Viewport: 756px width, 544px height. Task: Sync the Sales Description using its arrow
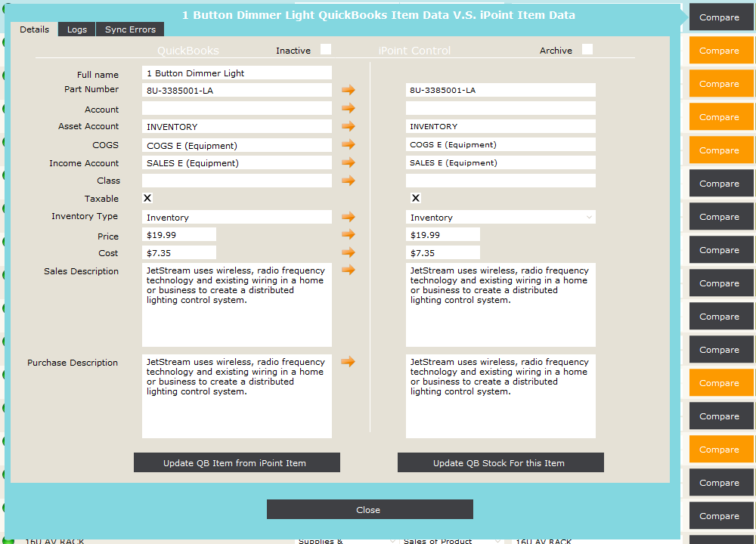(x=348, y=270)
